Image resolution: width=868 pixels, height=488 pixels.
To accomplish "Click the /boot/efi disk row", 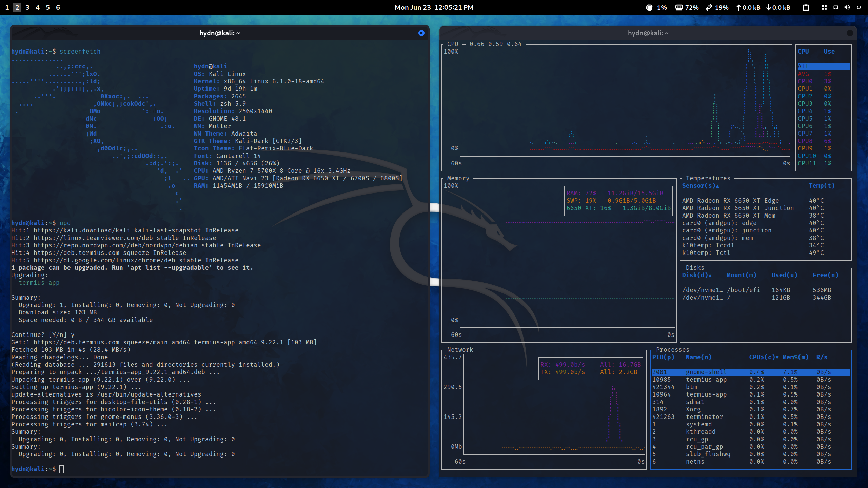I will coord(766,290).
